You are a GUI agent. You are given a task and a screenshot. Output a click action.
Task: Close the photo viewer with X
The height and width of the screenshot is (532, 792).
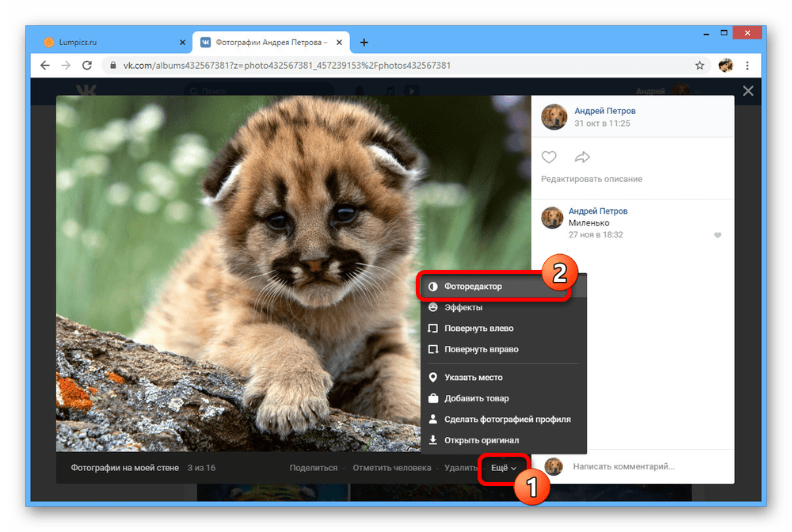pos(748,92)
